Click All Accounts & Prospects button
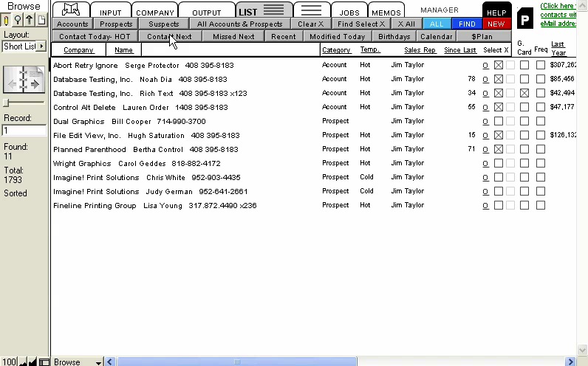 pos(239,24)
